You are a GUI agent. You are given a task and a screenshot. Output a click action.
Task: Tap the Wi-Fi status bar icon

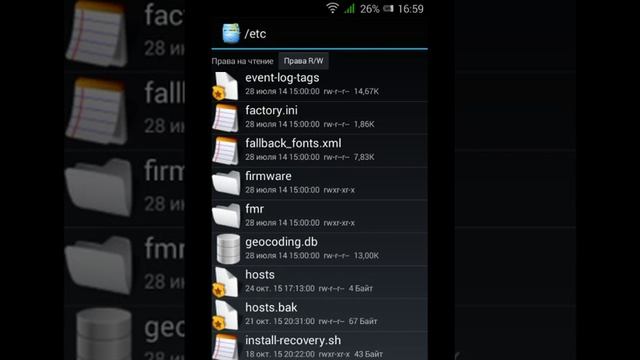coord(333,8)
